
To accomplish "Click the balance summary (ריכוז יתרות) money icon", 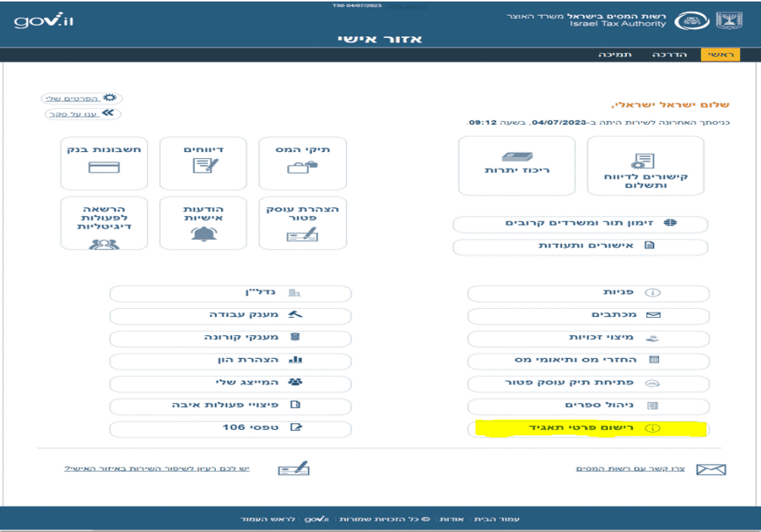I will point(517,157).
